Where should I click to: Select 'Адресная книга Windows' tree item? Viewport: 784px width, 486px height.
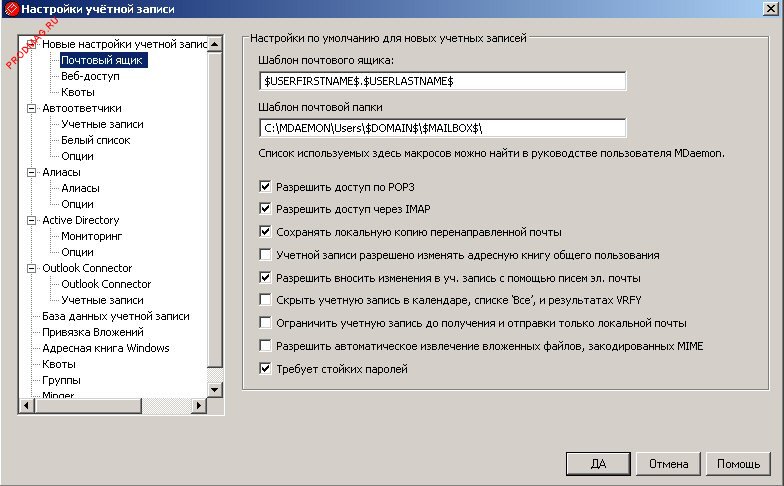[x=105, y=348]
